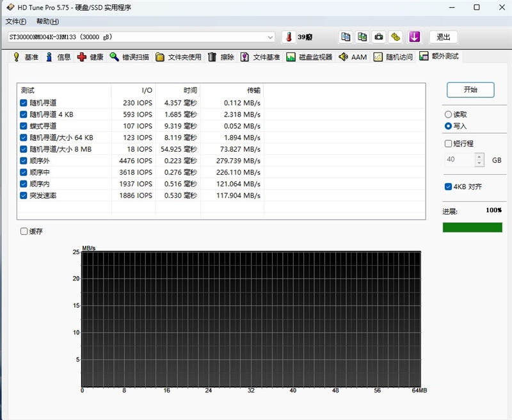Click the purple download arrow icon
512x420 pixels.
pyautogui.click(x=414, y=37)
